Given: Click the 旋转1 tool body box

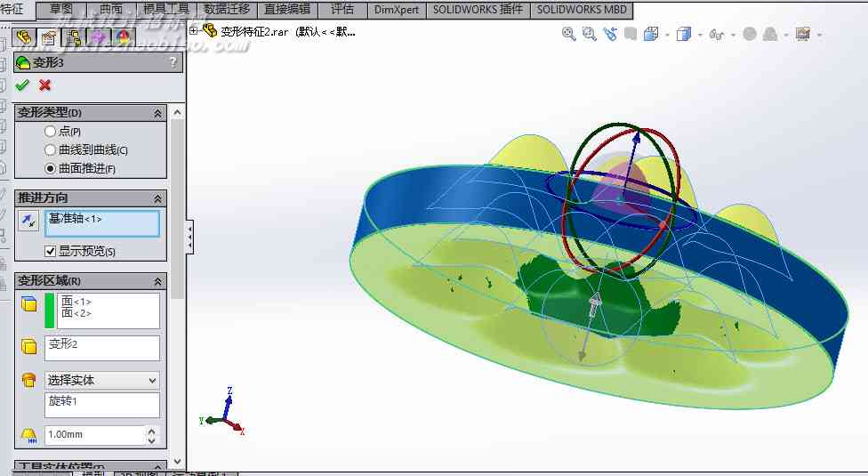Looking at the screenshot, I should tap(102, 405).
